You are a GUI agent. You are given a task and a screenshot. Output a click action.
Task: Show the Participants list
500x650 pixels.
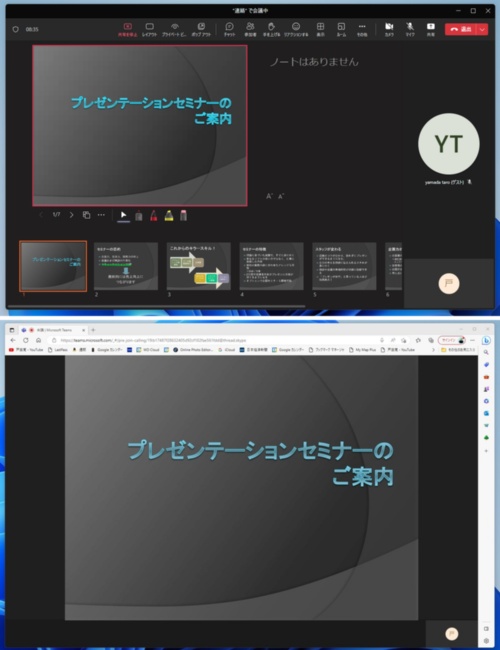click(250, 29)
